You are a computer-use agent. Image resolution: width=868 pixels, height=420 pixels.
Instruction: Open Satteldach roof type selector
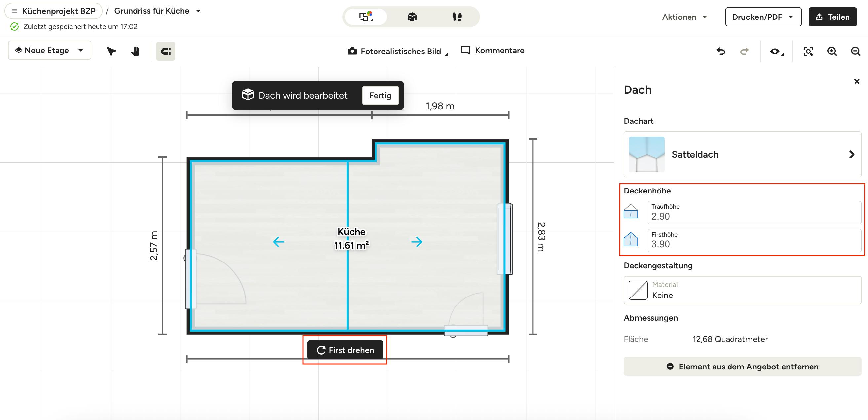742,155
